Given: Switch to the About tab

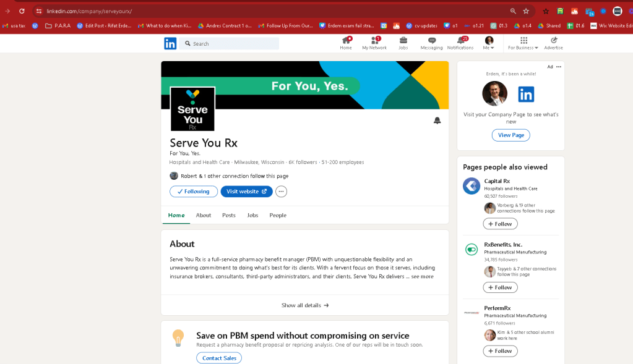Looking at the screenshot, I should coord(204,215).
